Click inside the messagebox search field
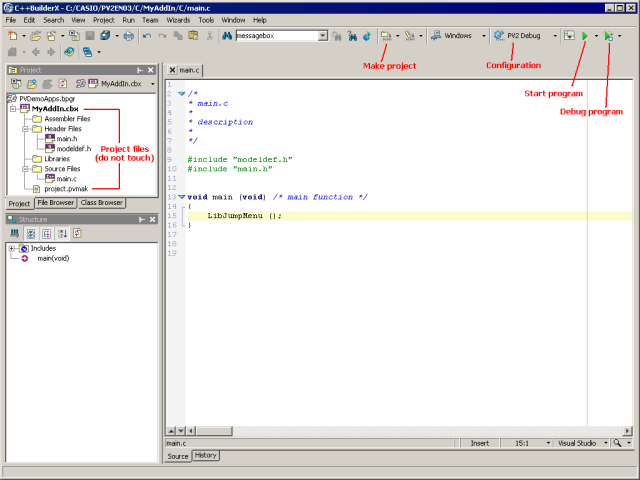 (277, 36)
